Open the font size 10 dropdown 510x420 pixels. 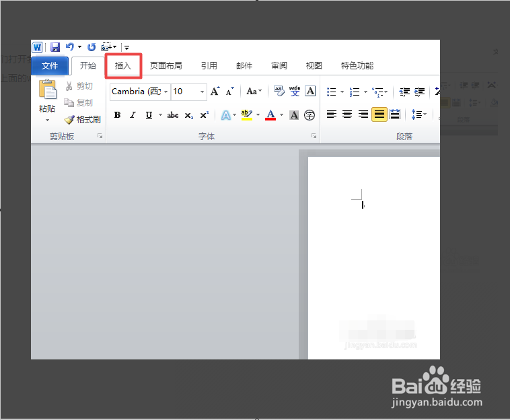point(202,92)
